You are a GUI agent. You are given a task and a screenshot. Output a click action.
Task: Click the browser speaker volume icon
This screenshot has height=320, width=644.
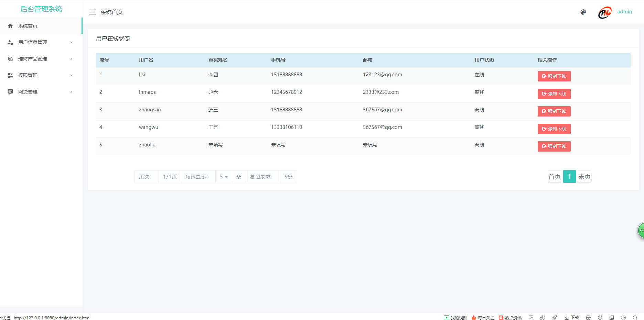623,318
